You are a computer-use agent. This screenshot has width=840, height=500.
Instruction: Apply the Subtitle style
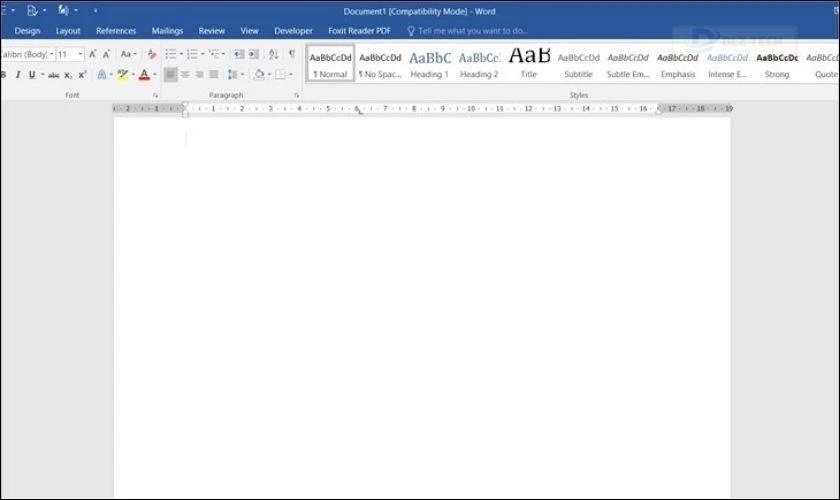pos(578,64)
